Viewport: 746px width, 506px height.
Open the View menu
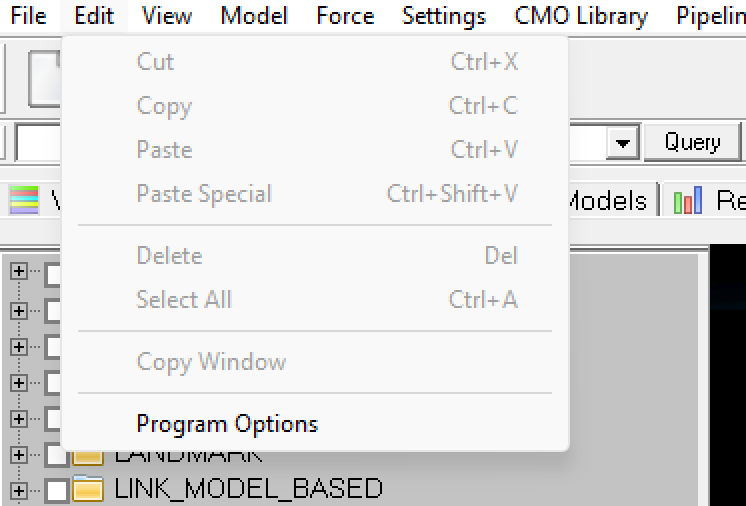(x=167, y=16)
